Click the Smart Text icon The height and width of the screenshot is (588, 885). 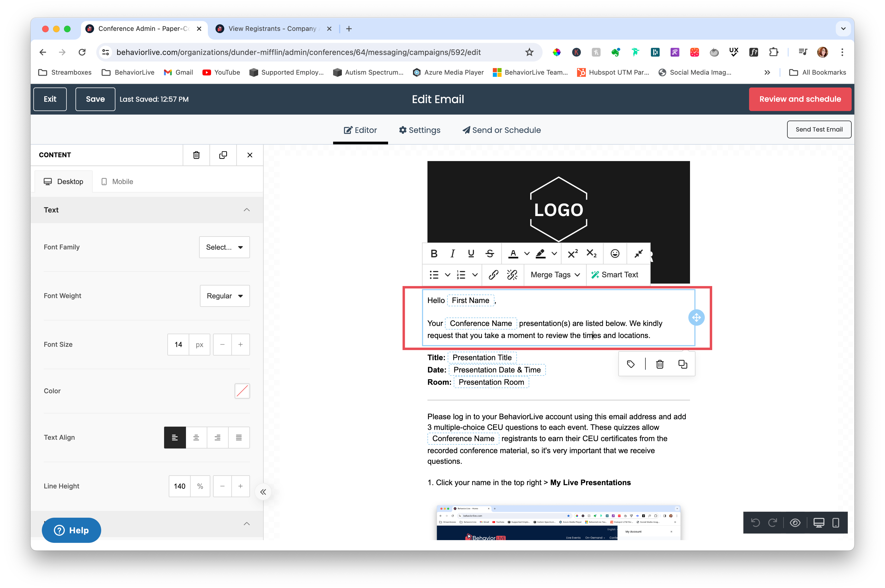point(595,275)
